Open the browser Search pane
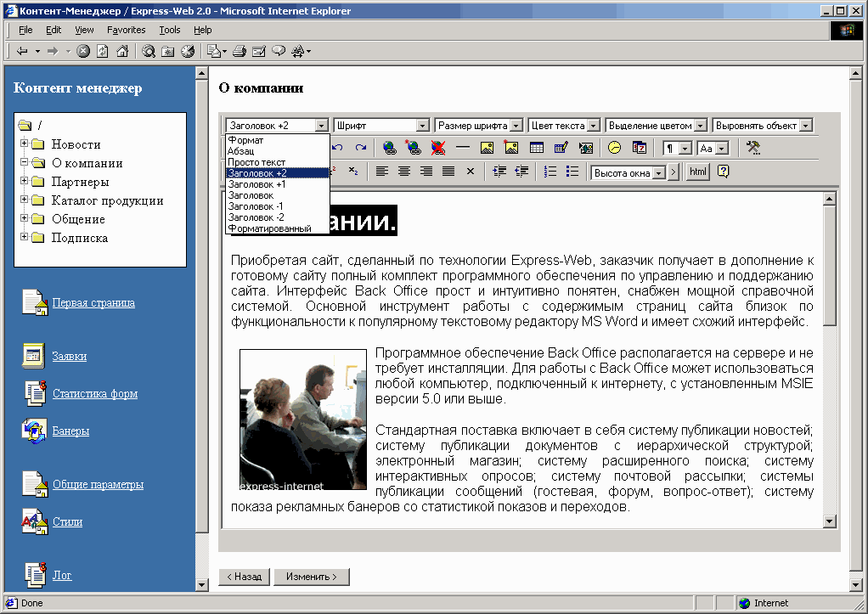This screenshot has width=868, height=614. [x=149, y=52]
